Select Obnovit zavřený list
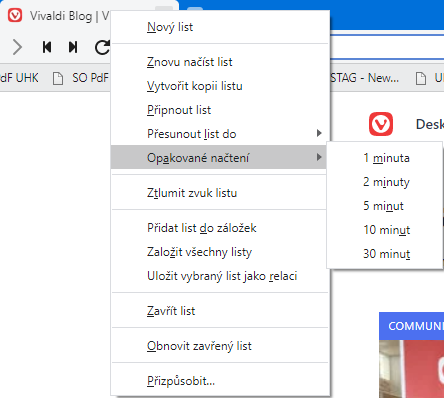 tap(220, 346)
